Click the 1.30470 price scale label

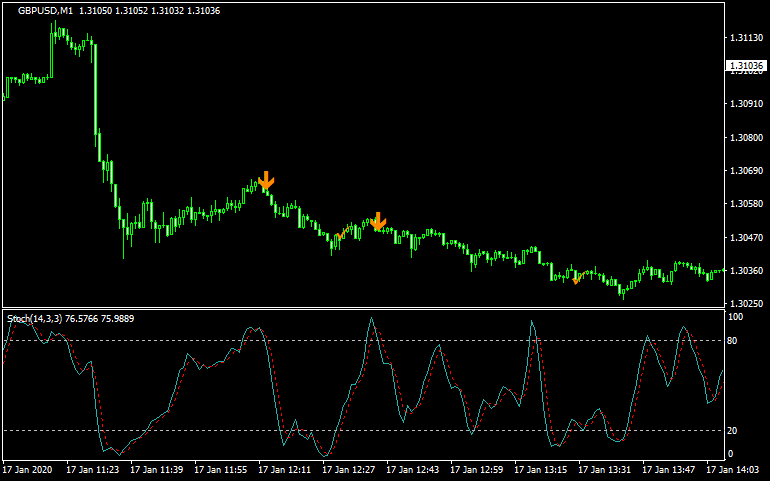pyautogui.click(x=746, y=238)
